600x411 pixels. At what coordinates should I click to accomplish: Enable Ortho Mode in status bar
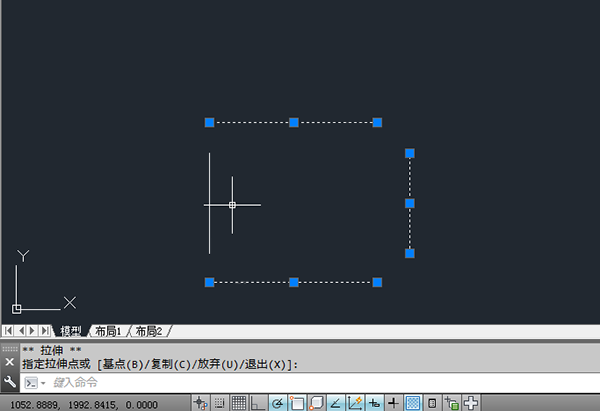click(x=258, y=403)
